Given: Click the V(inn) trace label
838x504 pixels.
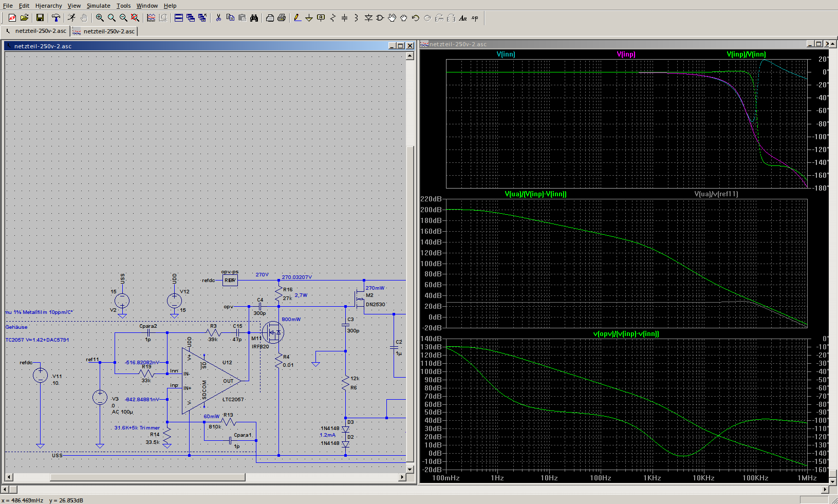Looking at the screenshot, I should 506,54.
